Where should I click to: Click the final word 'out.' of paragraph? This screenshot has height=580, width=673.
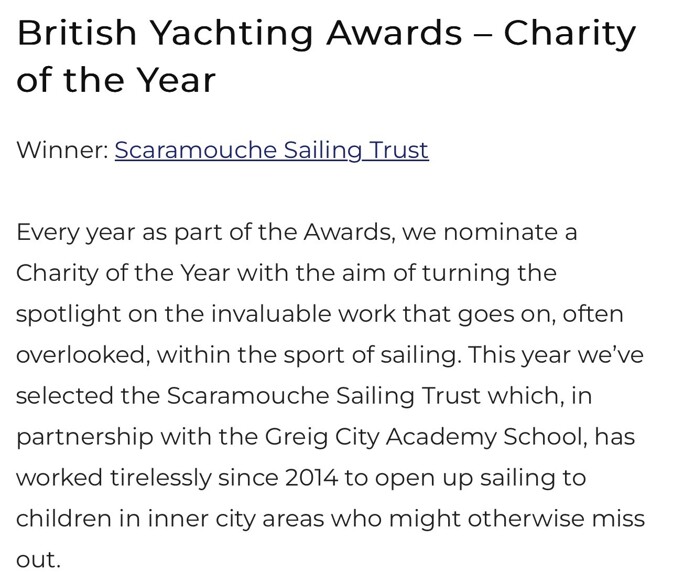pos(38,560)
